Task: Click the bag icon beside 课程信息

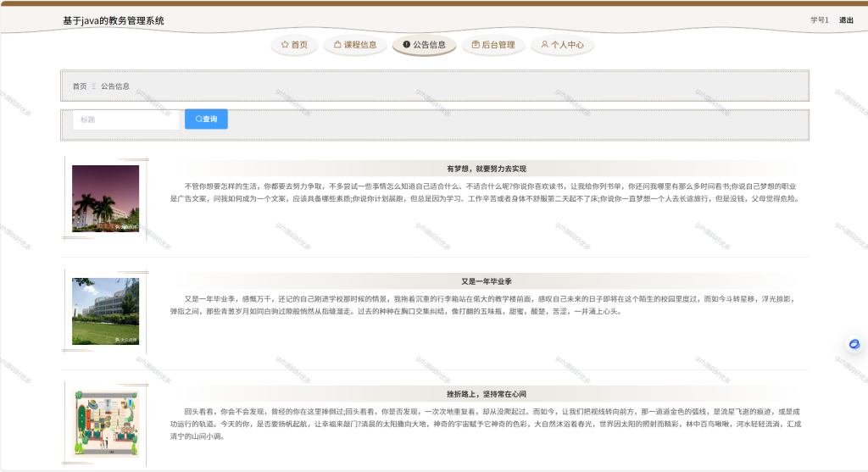Action: click(337, 45)
